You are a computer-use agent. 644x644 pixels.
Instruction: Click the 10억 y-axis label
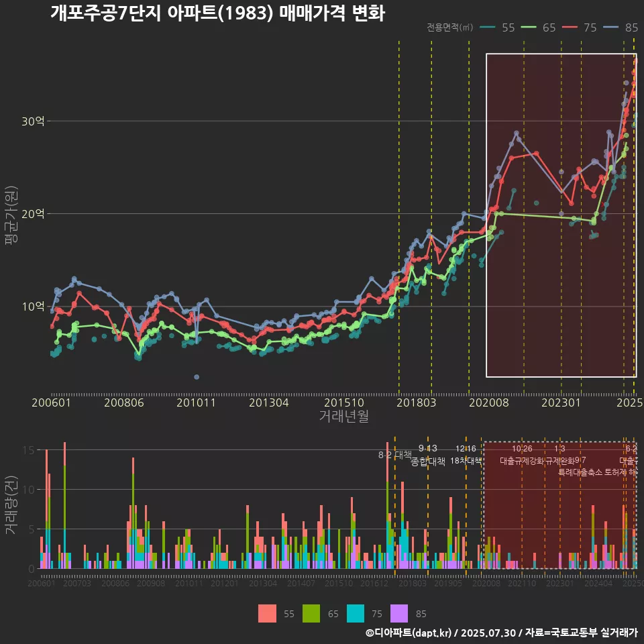point(33,307)
